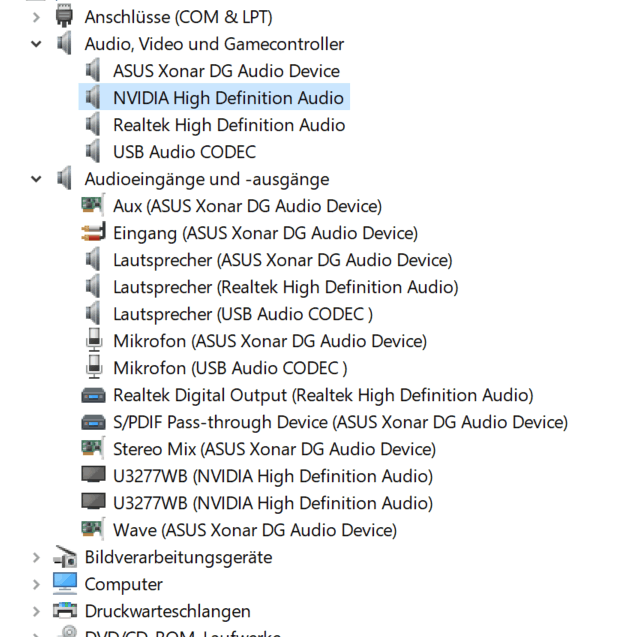Click the speaker icon beside USB Audio CODEC

(93, 151)
